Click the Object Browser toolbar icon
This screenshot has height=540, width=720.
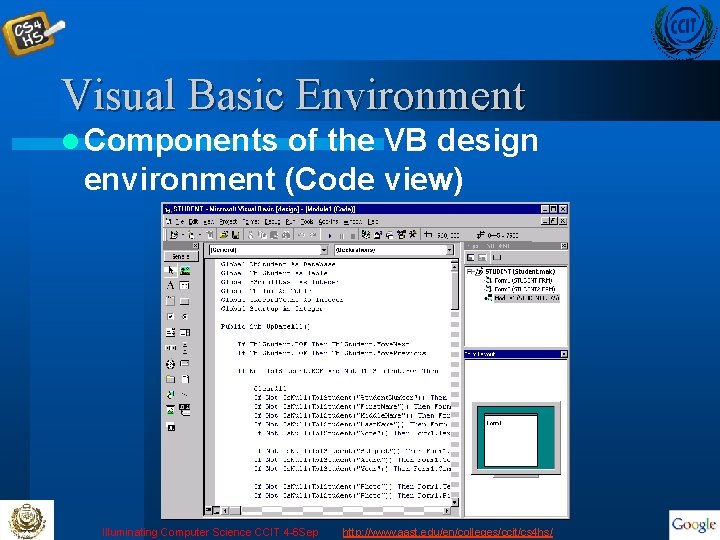401,235
